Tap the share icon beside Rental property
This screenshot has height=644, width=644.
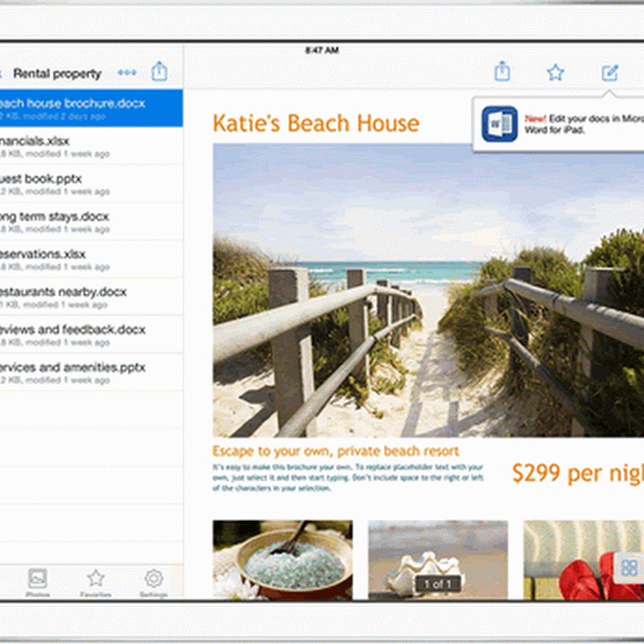[x=159, y=72]
